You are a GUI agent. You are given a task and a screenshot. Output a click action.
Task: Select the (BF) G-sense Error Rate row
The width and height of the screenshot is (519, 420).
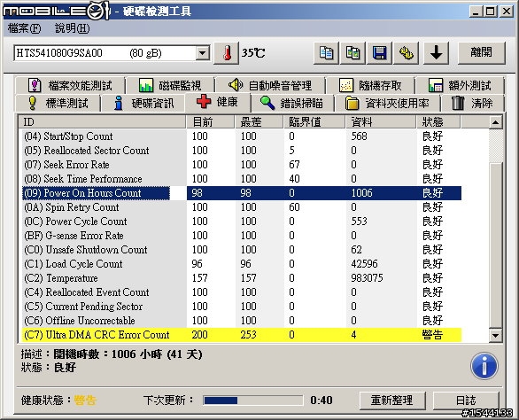click(x=242, y=236)
